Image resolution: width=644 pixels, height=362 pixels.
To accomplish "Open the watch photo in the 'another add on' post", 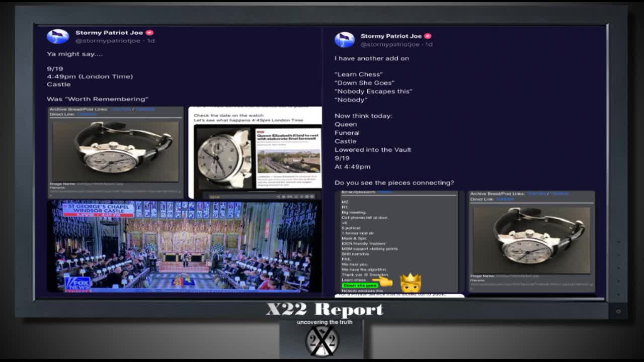I will pyautogui.click(x=531, y=241).
